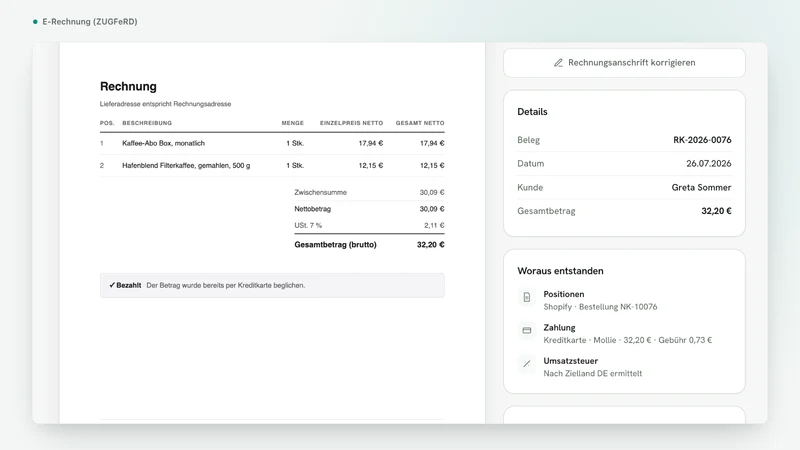Click the Zahlung source title
The image size is (800, 450).
pos(559,328)
